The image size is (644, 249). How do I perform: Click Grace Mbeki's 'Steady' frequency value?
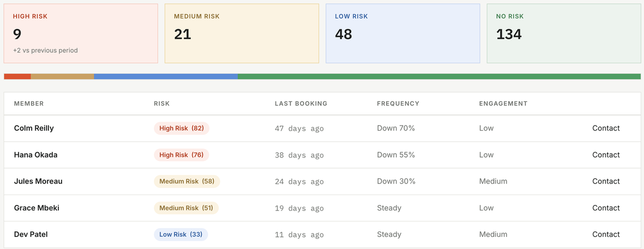(x=389, y=208)
